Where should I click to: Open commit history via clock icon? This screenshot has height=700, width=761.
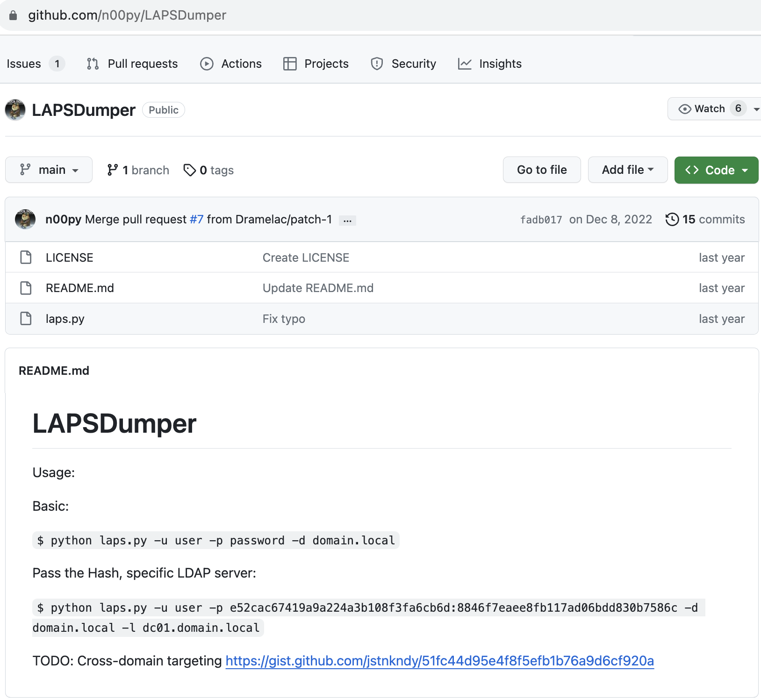point(672,219)
